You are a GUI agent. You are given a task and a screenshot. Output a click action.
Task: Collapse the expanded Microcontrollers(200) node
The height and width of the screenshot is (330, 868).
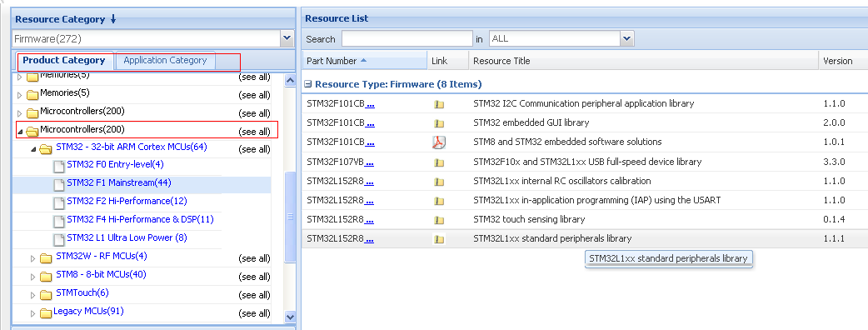tap(21, 132)
